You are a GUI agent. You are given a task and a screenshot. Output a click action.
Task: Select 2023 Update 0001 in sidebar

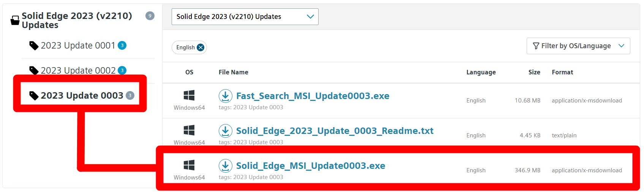(x=78, y=46)
